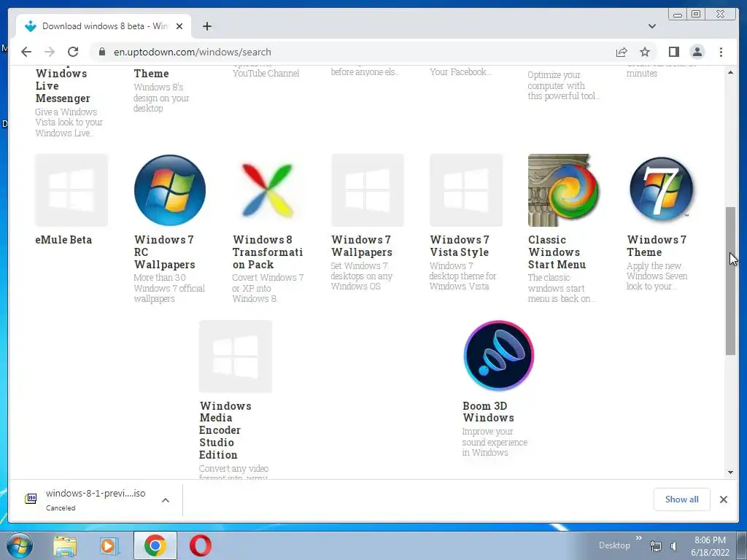Select the Download windows 8 beta tab
Image resolution: width=747 pixels, height=560 pixels.
[x=104, y=26]
